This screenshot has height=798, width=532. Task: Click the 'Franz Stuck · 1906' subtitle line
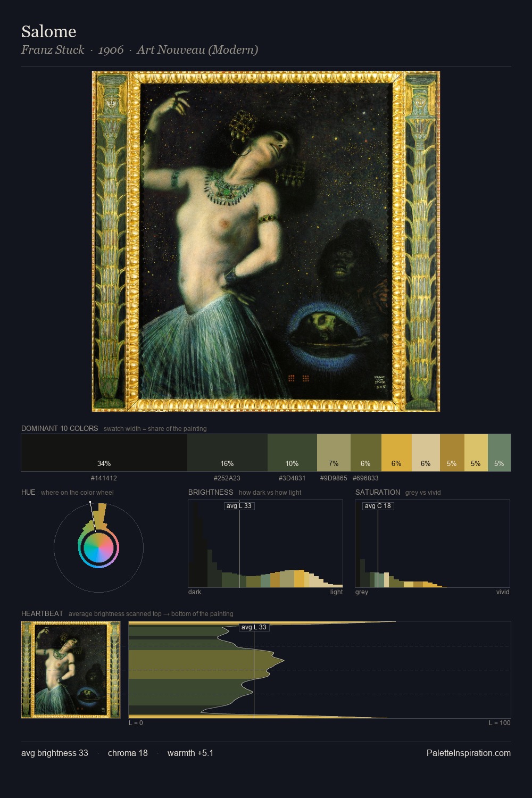point(139,50)
